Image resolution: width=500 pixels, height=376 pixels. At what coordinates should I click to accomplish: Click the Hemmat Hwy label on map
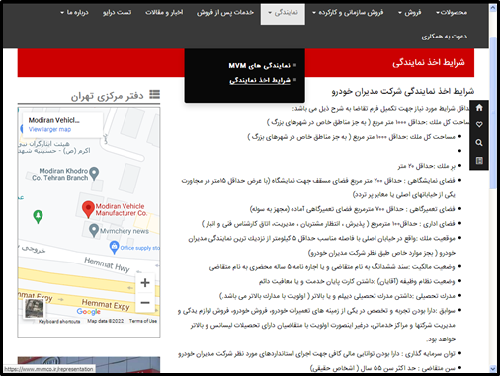pos(107,265)
